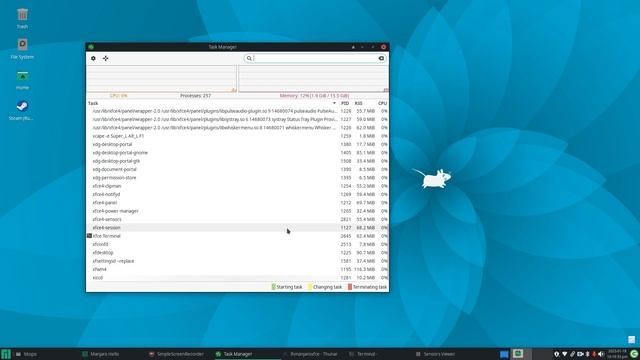Image resolution: width=640 pixels, height=360 pixels.
Task: Click the sort arrow in Task header
Action: pyautogui.click(x=334, y=103)
